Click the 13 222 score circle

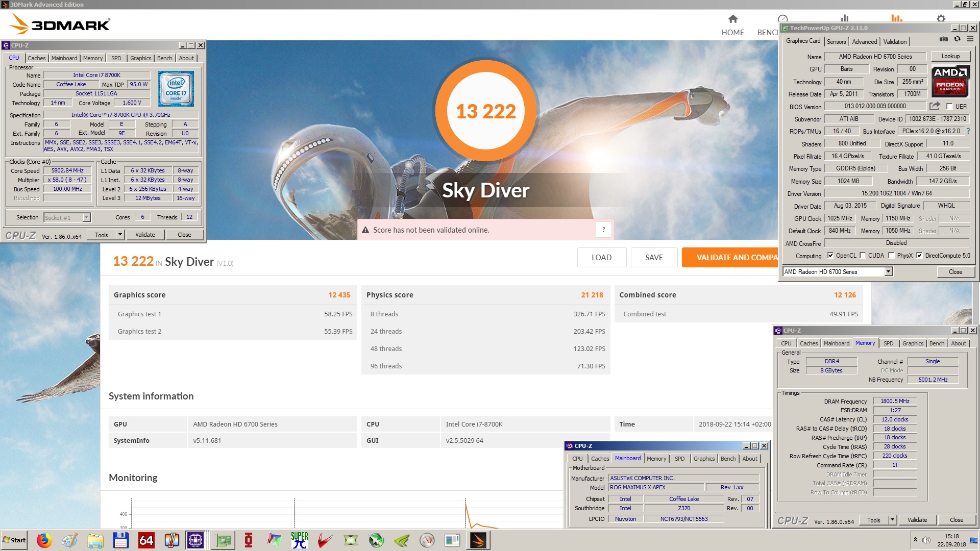(485, 111)
